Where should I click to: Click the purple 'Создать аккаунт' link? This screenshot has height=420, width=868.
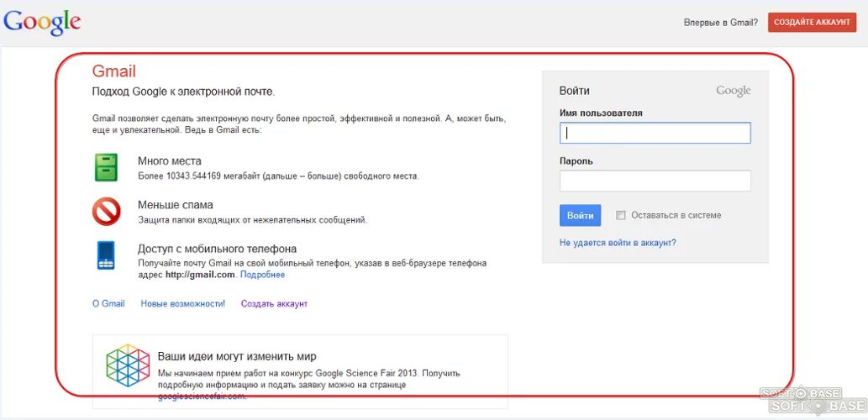click(274, 304)
